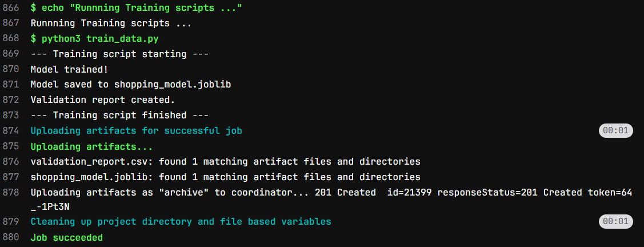Open line 878 anchor link
The height and width of the screenshot is (247, 644).
pyautogui.click(x=11, y=192)
